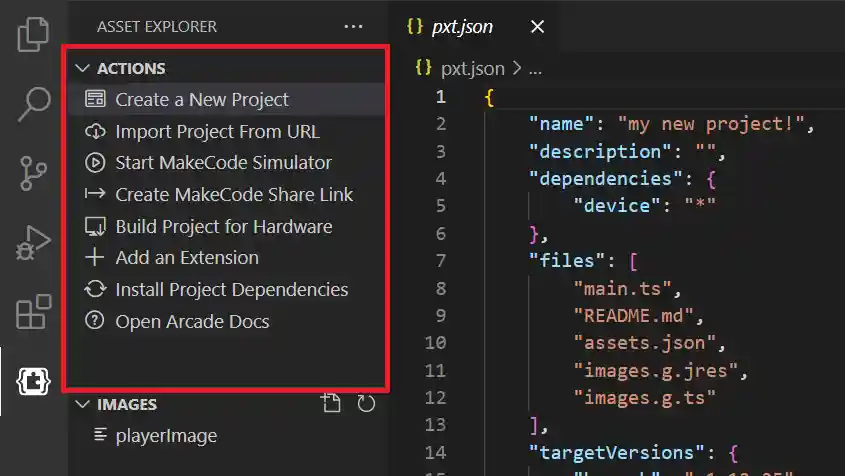Open the MakeCode Asset Explorer icon
The image size is (845, 476).
[x=33, y=382]
